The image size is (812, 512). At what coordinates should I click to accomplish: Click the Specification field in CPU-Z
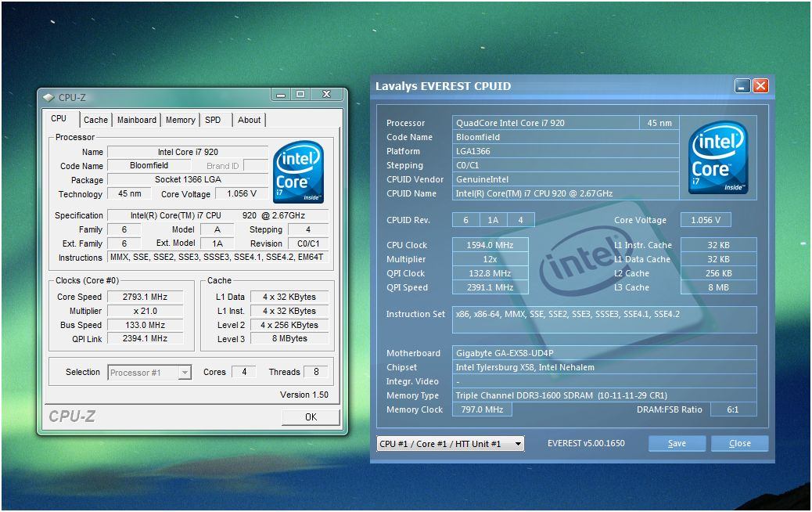click(x=217, y=215)
